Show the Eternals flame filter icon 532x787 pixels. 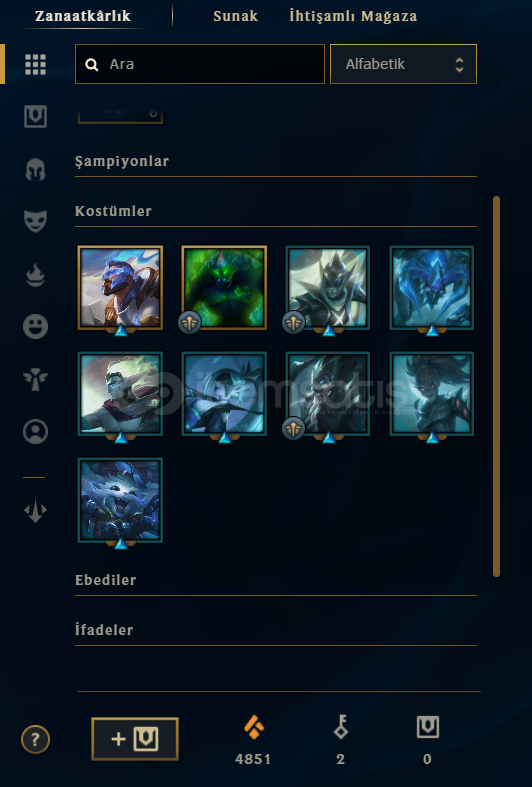pyautogui.click(x=35, y=275)
